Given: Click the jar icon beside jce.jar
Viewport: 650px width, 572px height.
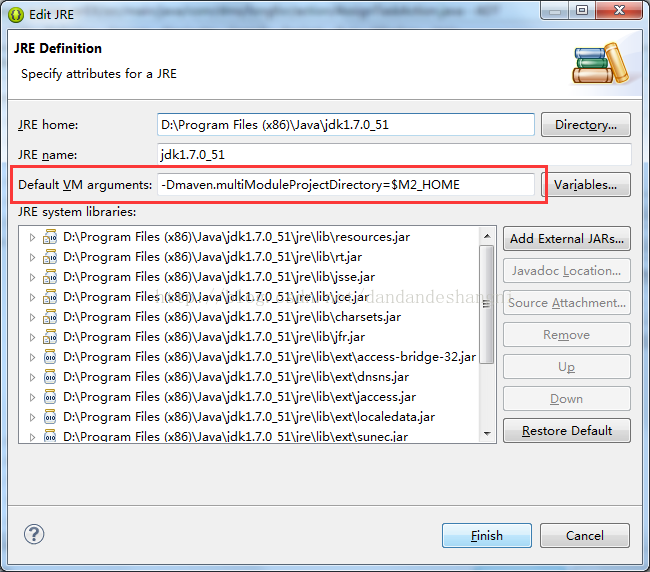Looking at the screenshot, I should (50, 297).
